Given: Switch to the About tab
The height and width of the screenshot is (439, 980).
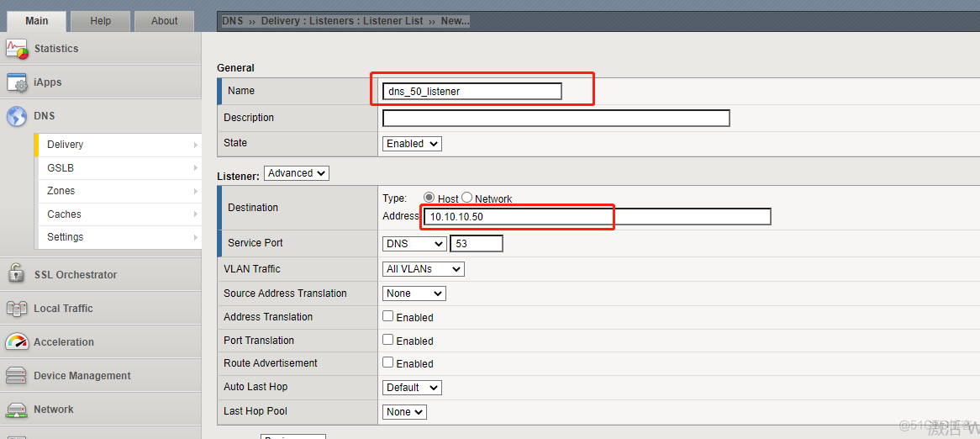Looking at the screenshot, I should tap(164, 21).
